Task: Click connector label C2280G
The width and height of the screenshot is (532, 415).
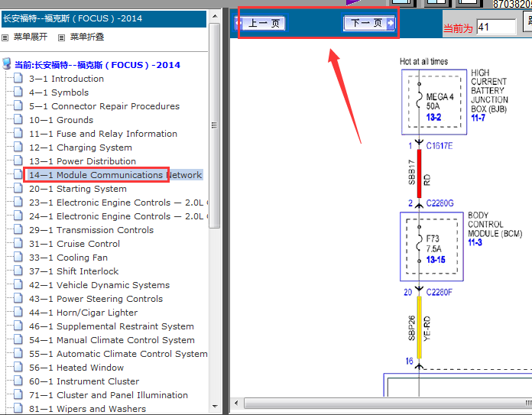Action: (x=440, y=203)
